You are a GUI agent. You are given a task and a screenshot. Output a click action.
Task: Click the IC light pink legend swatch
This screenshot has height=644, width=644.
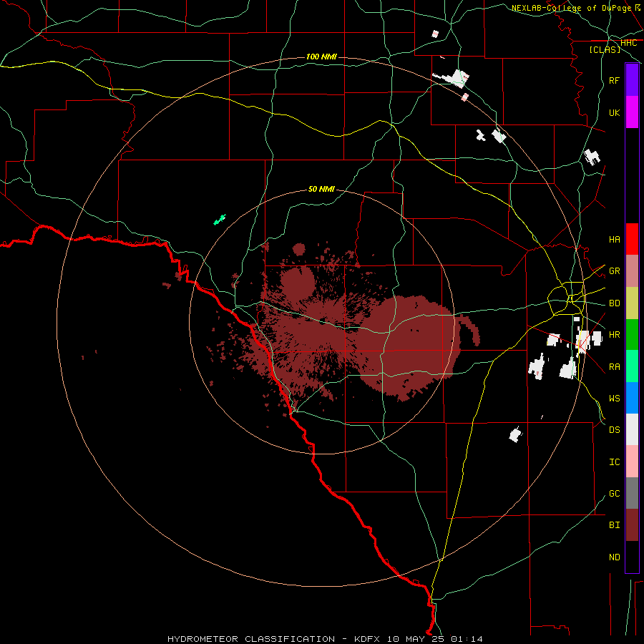coord(632,462)
